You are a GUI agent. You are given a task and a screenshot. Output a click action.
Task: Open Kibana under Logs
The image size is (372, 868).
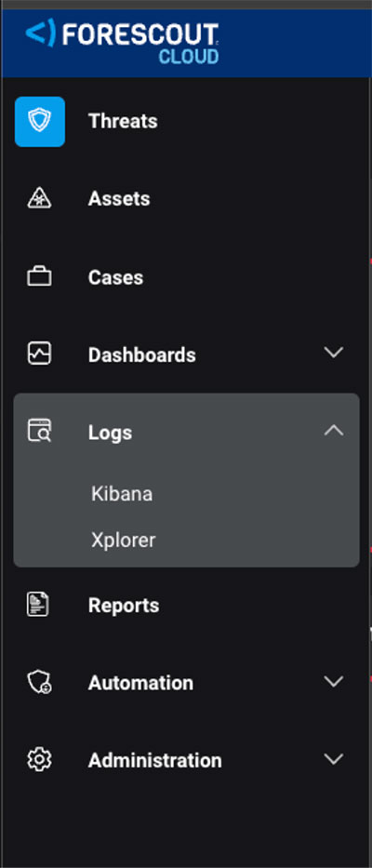(122, 494)
